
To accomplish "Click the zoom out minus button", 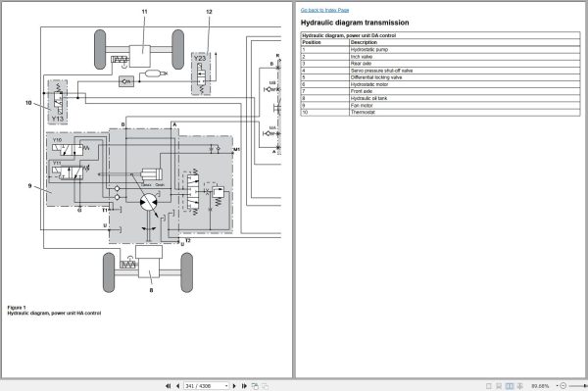I will point(563,386).
